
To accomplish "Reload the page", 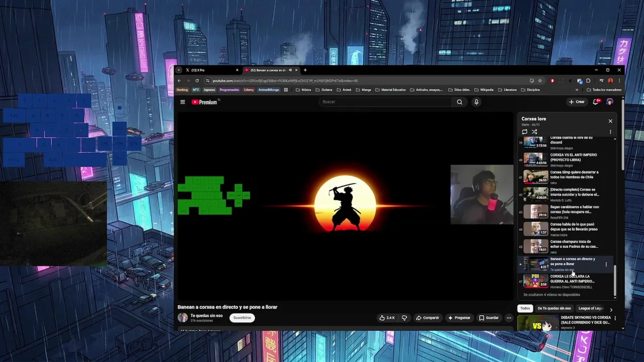I will 197,80.
